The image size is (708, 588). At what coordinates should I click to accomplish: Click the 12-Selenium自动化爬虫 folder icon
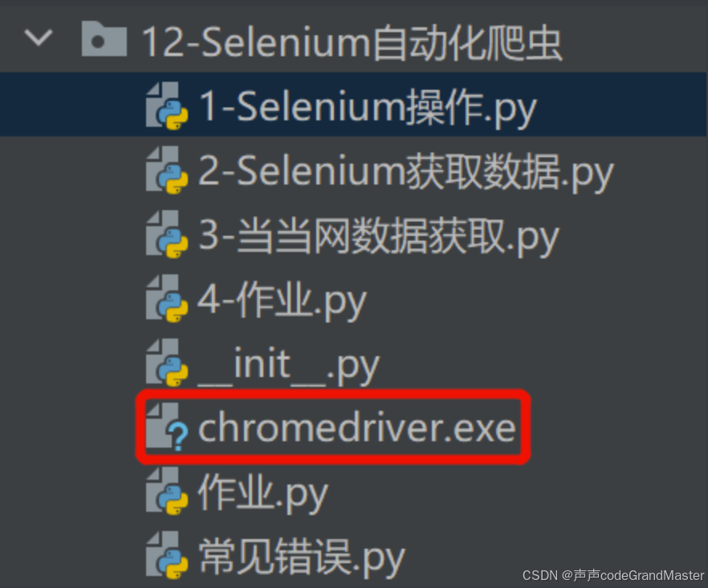click(104, 39)
